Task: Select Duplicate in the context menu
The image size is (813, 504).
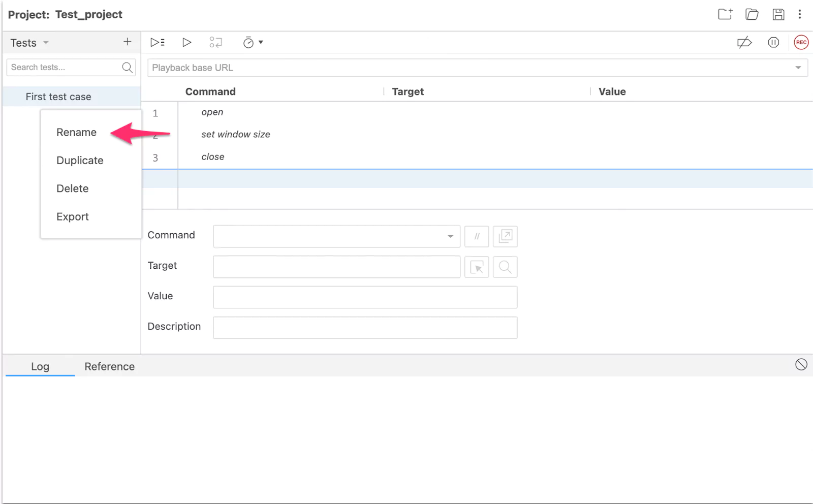Action: point(80,161)
